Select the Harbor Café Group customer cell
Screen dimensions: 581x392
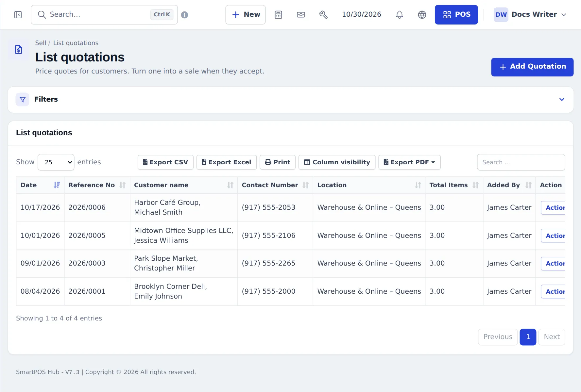[x=184, y=208]
